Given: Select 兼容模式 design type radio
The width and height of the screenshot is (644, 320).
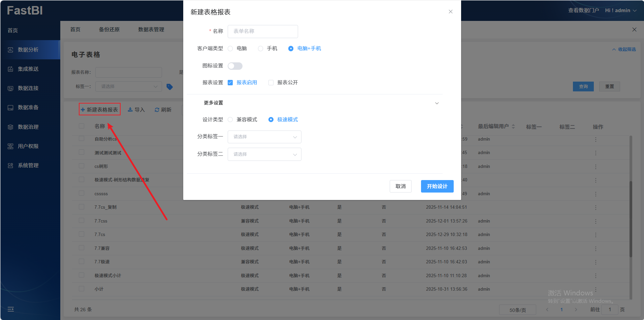Looking at the screenshot, I should [x=230, y=120].
